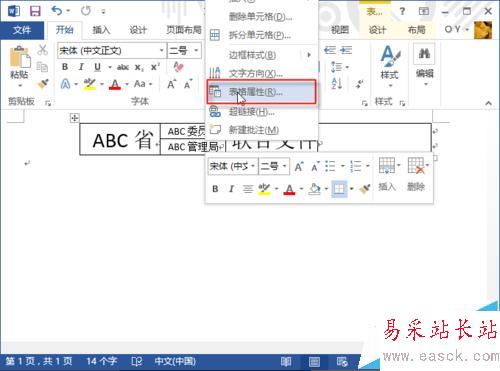Screen dimensions: 500x371
Task: Clear all formatting with eraser icon
Action: point(179,67)
